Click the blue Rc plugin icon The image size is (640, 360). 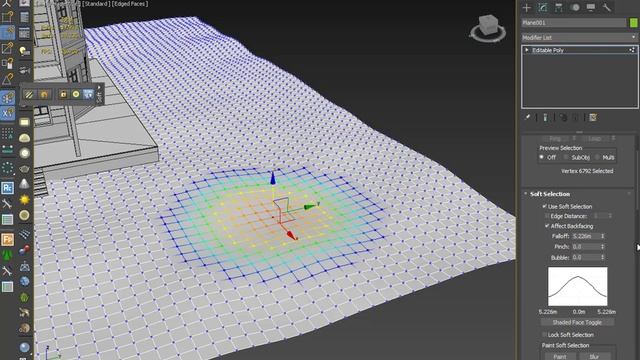[x=7, y=188]
